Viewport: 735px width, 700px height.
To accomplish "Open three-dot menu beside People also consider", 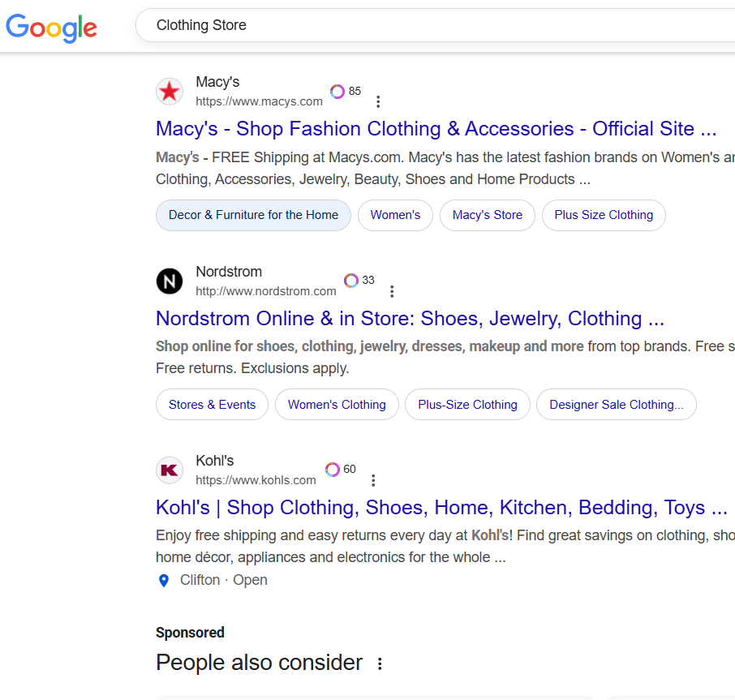I will (x=380, y=663).
